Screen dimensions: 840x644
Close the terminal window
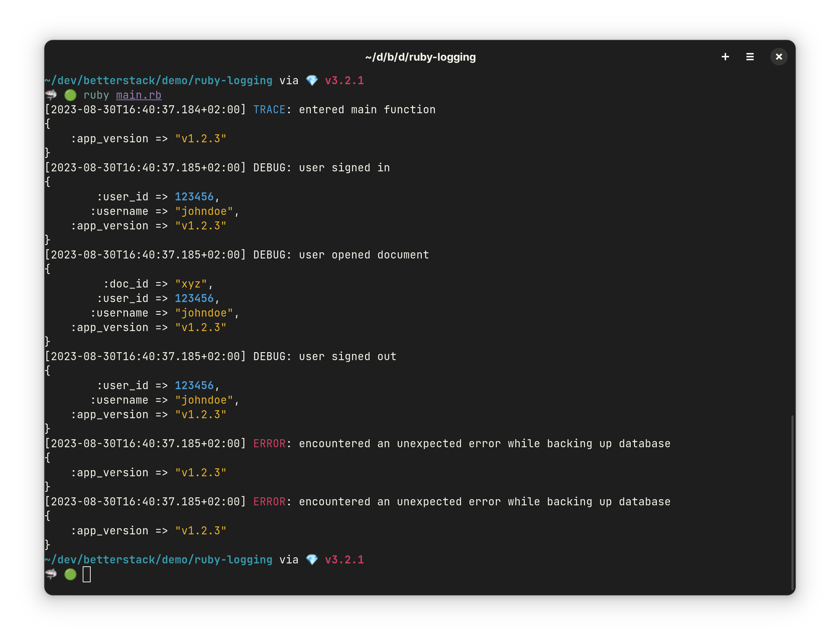[x=779, y=57]
